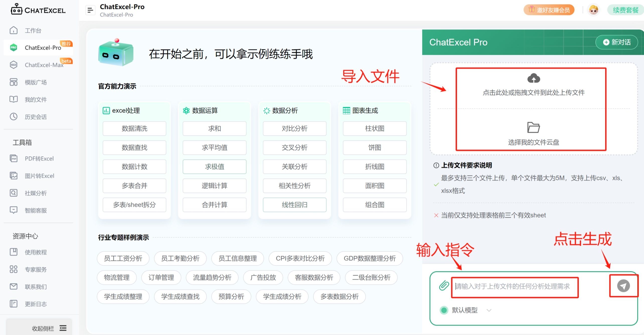Go to 模版广场 template gallery

pyautogui.click(x=35, y=82)
